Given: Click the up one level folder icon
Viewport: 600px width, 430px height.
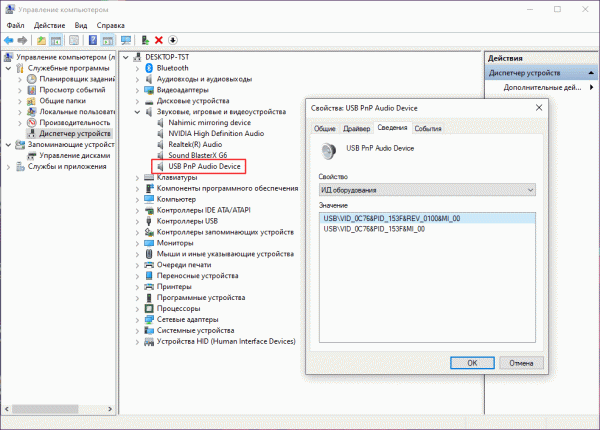Looking at the screenshot, I should [x=41, y=41].
